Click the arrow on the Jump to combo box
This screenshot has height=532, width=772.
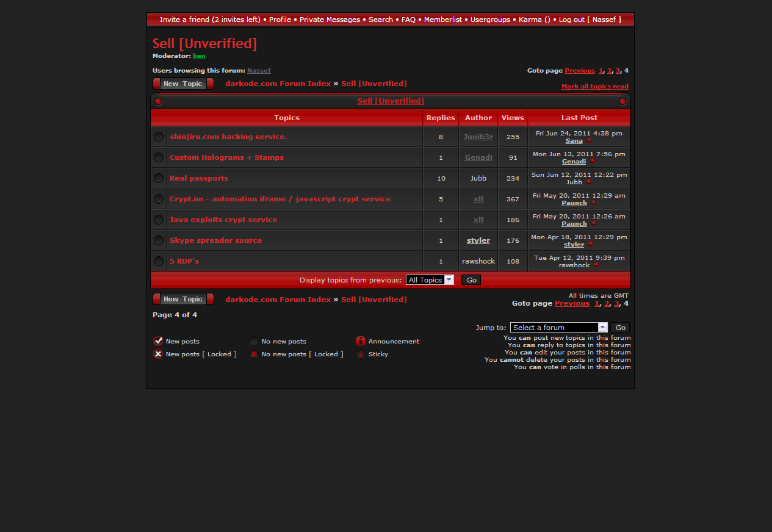[x=602, y=328]
